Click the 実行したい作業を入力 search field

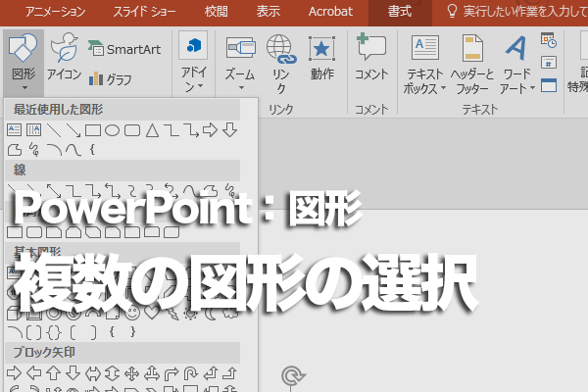[516, 12]
